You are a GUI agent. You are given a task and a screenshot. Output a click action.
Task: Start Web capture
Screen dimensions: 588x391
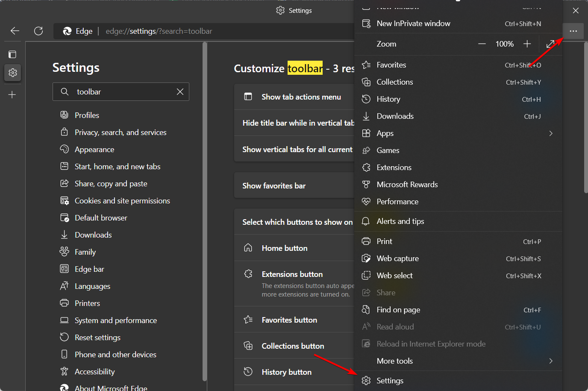coord(458,259)
